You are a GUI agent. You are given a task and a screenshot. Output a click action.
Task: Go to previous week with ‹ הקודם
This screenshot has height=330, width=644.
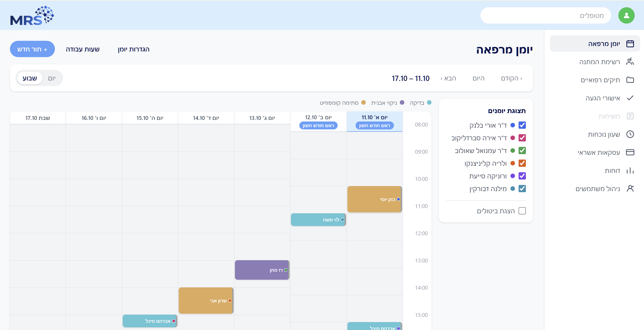tap(511, 78)
